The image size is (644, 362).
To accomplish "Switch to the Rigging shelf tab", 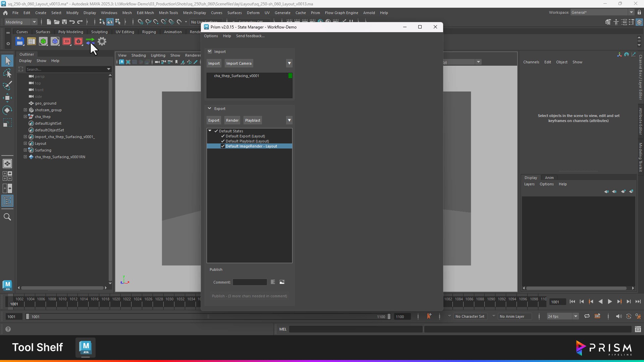I will (x=149, y=32).
